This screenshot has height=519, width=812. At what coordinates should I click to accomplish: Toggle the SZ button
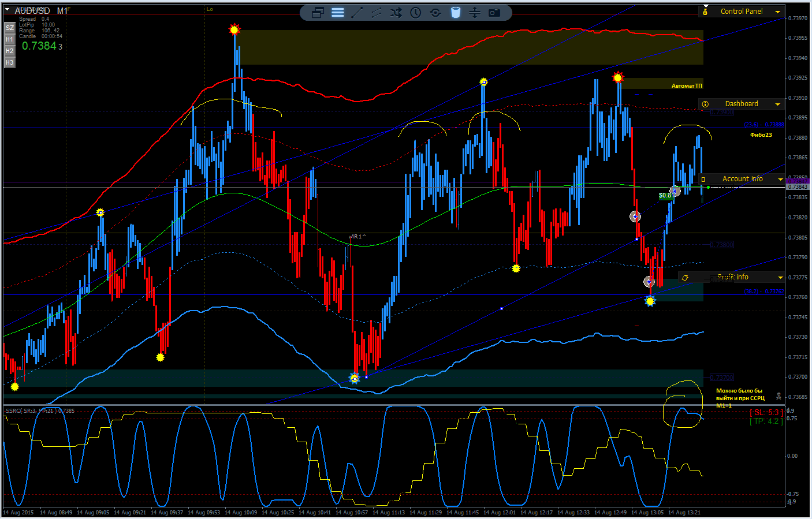coord(9,28)
